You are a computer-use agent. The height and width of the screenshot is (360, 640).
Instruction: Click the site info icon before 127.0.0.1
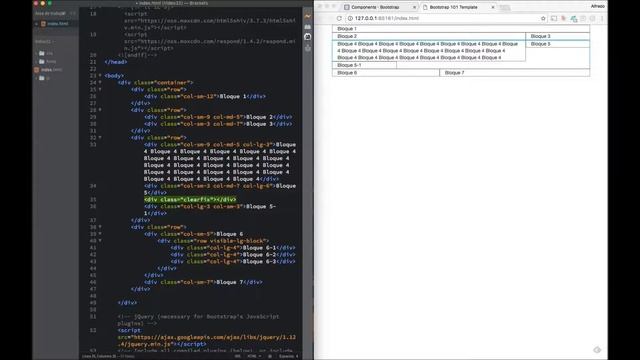(350, 18)
